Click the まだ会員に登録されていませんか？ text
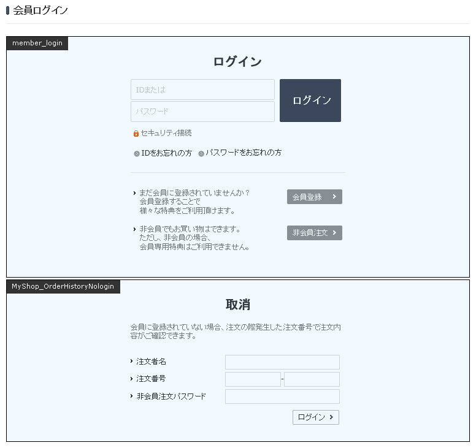The width and height of the screenshot is (476, 448). click(x=194, y=193)
